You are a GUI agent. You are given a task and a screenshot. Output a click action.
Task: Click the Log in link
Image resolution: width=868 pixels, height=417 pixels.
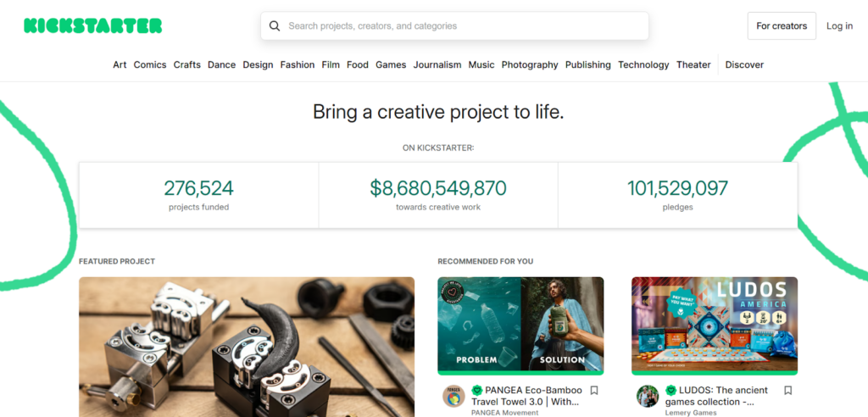click(839, 26)
